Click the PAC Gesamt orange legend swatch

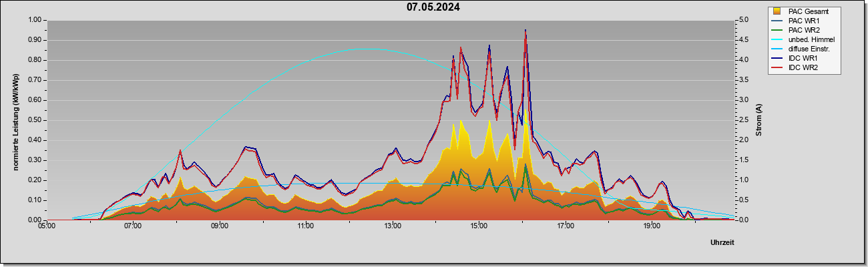[x=777, y=11]
